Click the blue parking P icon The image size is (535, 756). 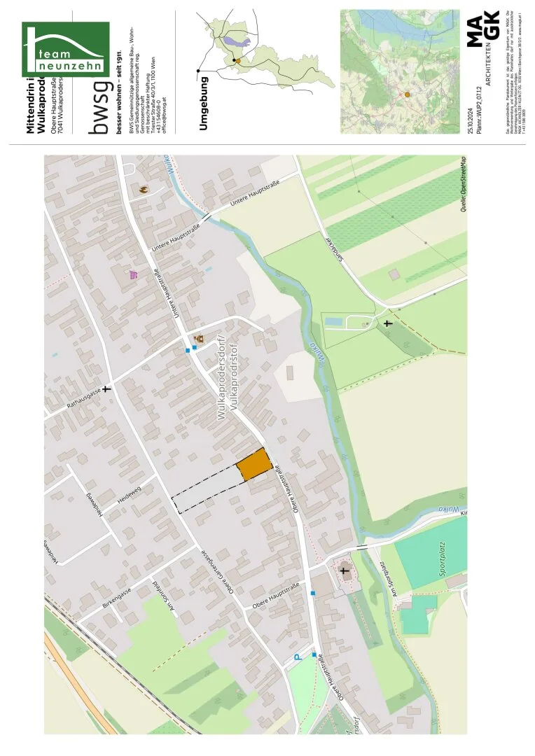pyautogui.click(x=298, y=657)
